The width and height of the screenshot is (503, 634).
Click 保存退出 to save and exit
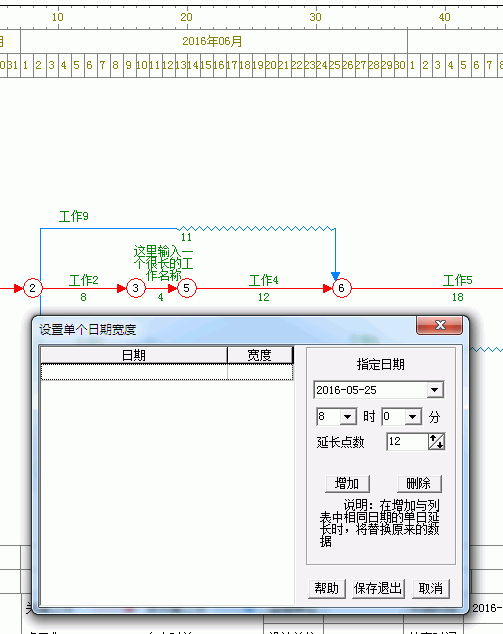point(378,588)
